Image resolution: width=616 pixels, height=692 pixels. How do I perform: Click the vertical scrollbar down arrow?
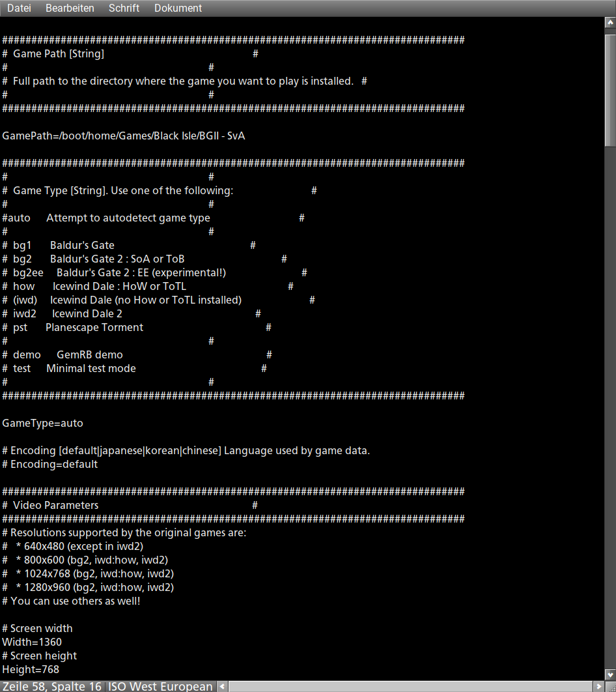click(x=610, y=675)
